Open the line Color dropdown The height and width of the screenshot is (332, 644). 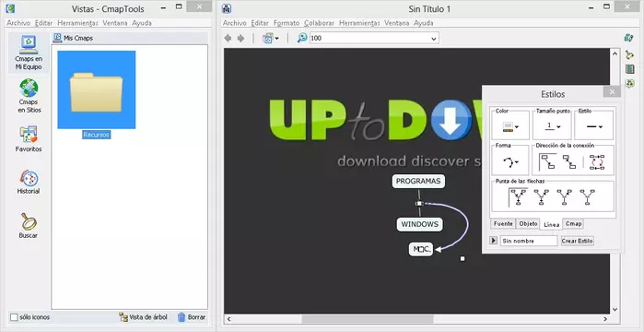click(x=510, y=127)
